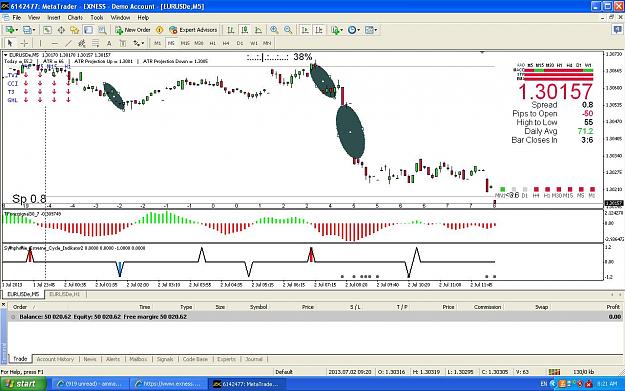Open the Insert menu
Viewport: 625px width, 391px height.
(x=54, y=18)
